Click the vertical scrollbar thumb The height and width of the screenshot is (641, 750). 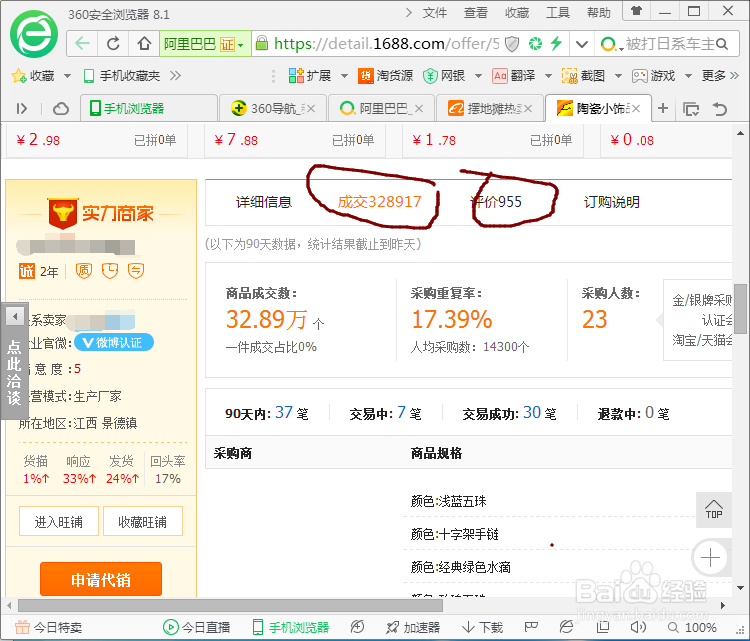pos(740,309)
